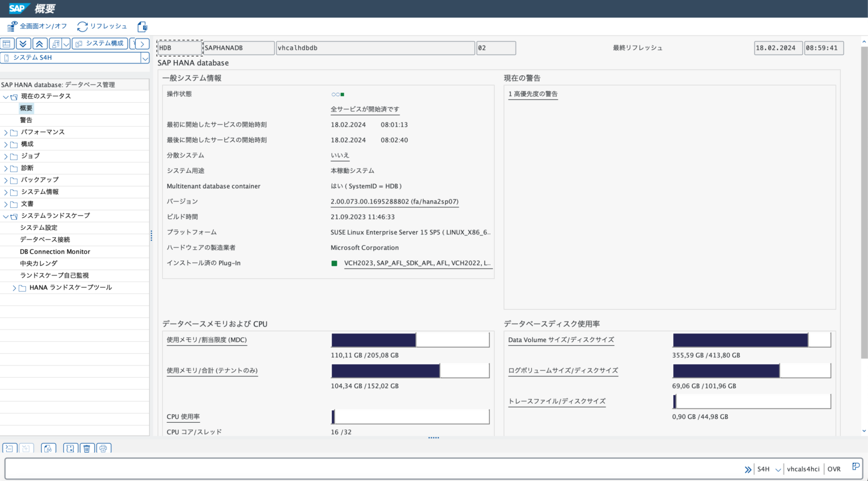
Task: Click the print icon in bottom toolbar
Action: [103, 448]
